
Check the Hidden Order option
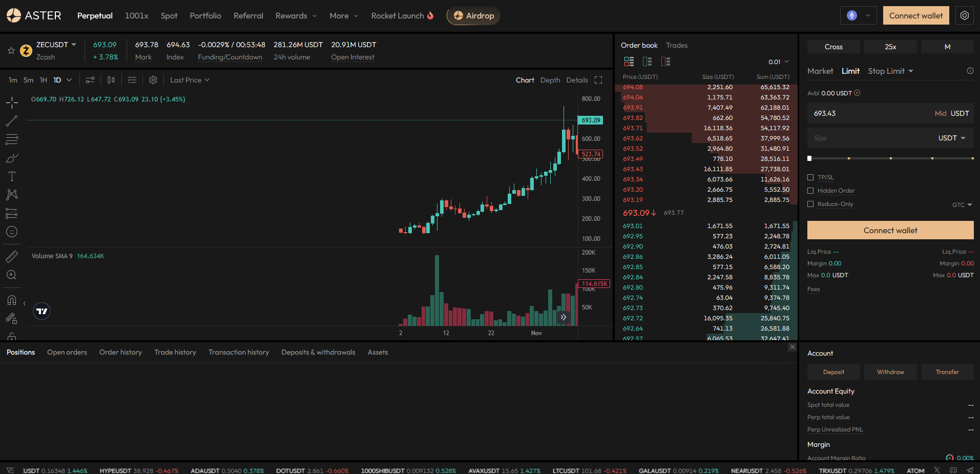[810, 191]
